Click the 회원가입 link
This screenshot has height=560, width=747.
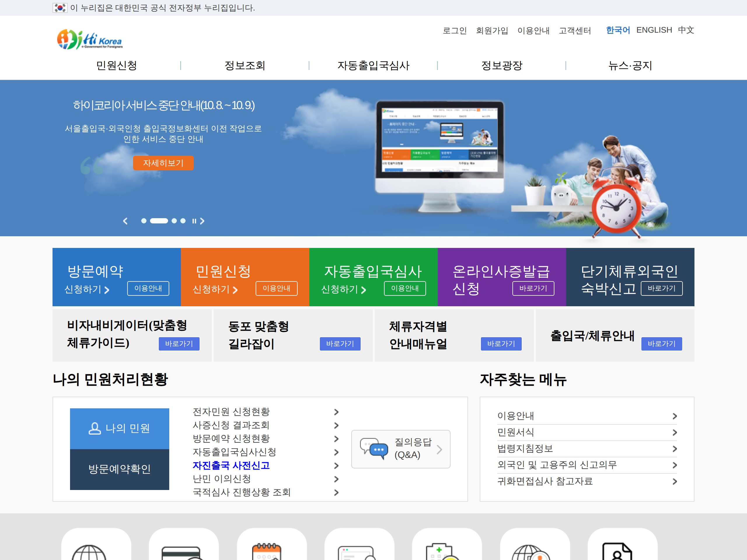click(492, 30)
